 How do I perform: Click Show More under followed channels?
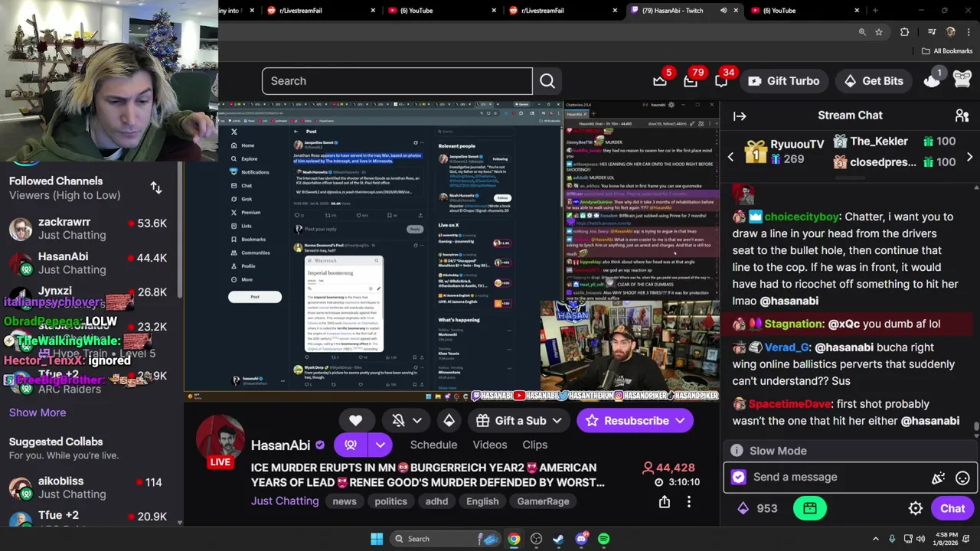coord(38,412)
